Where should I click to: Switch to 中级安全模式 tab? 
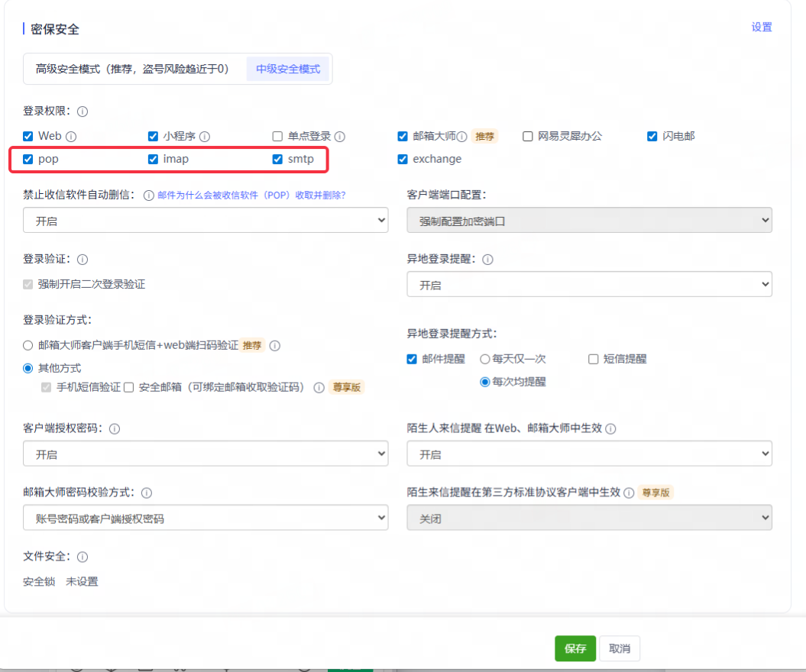coord(288,69)
